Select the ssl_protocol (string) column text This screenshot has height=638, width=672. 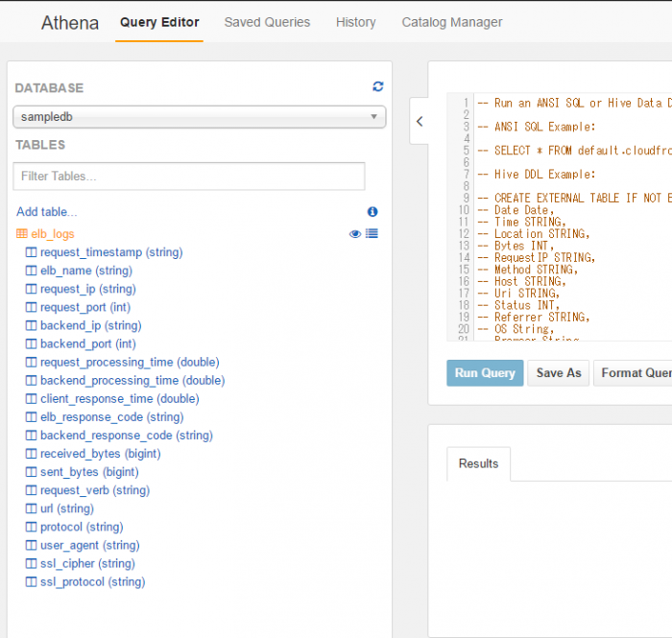[92, 582]
